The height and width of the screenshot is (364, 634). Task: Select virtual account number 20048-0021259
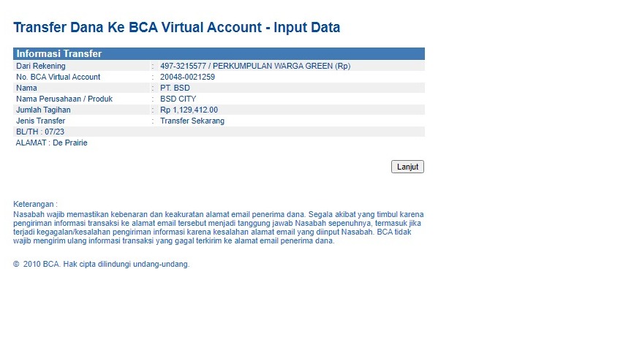[187, 77]
